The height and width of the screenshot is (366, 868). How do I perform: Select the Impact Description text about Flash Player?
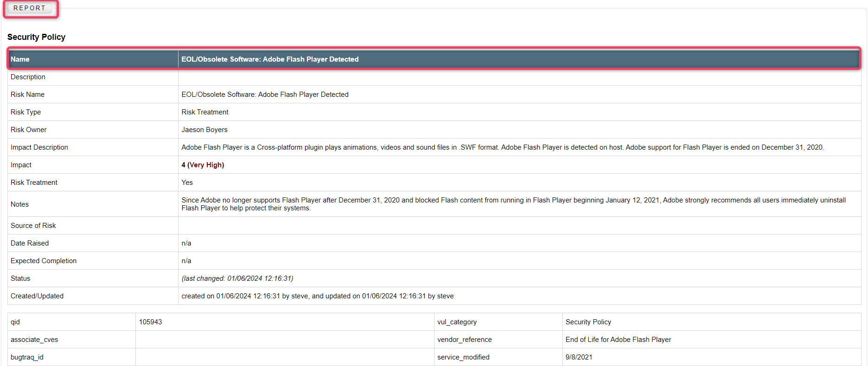503,147
